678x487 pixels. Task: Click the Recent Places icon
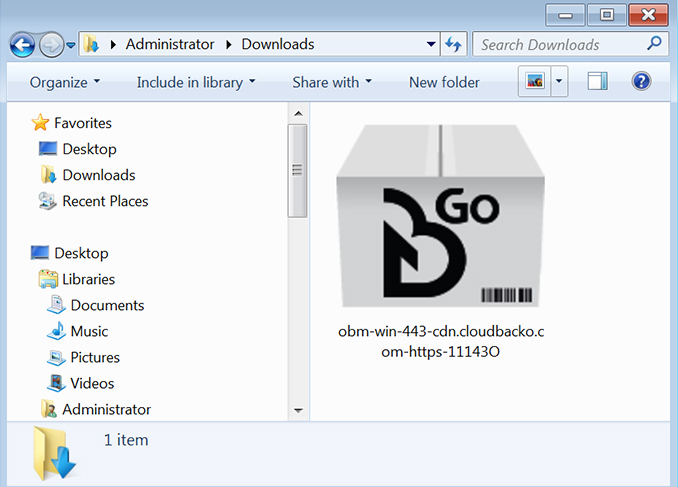point(47,201)
